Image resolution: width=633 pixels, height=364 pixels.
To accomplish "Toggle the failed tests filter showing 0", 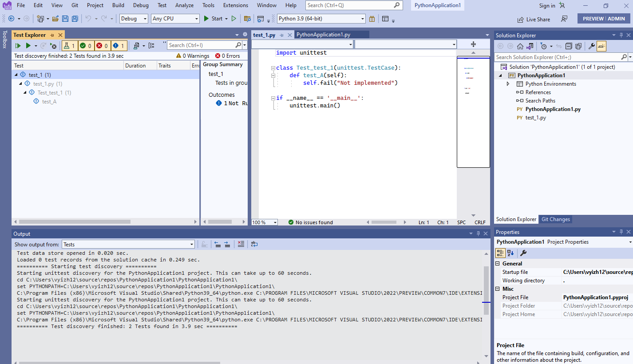I will tap(102, 45).
